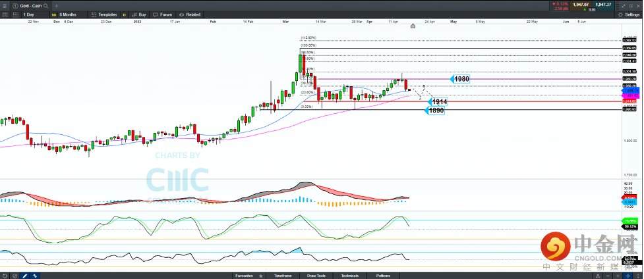Viewport: 644px width, 279px height.
Task: Click the star Favourites icon
Action: 260,276
